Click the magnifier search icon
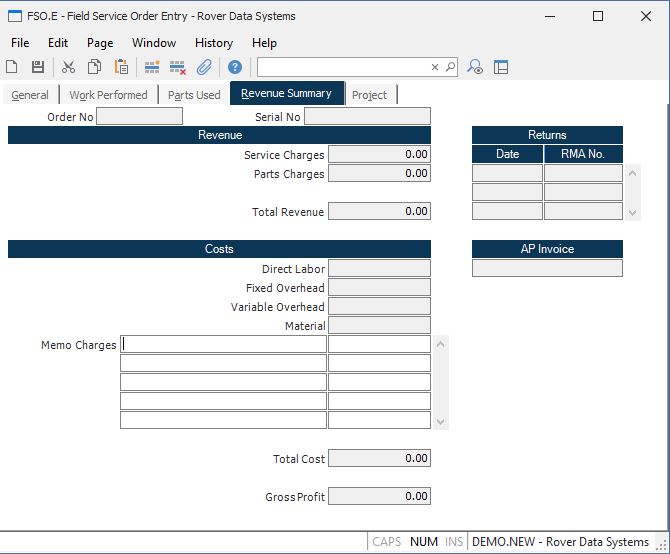 [x=450, y=67]
